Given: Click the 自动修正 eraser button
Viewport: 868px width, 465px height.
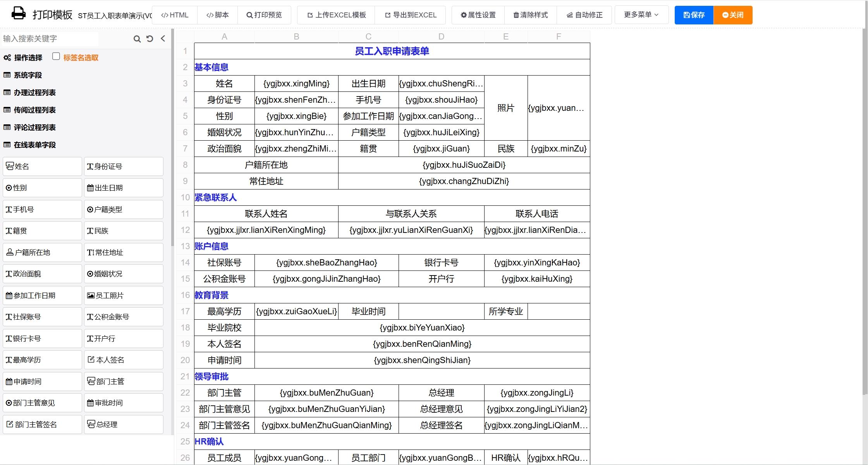Looking at the screenshot, I should coord(584,15).
